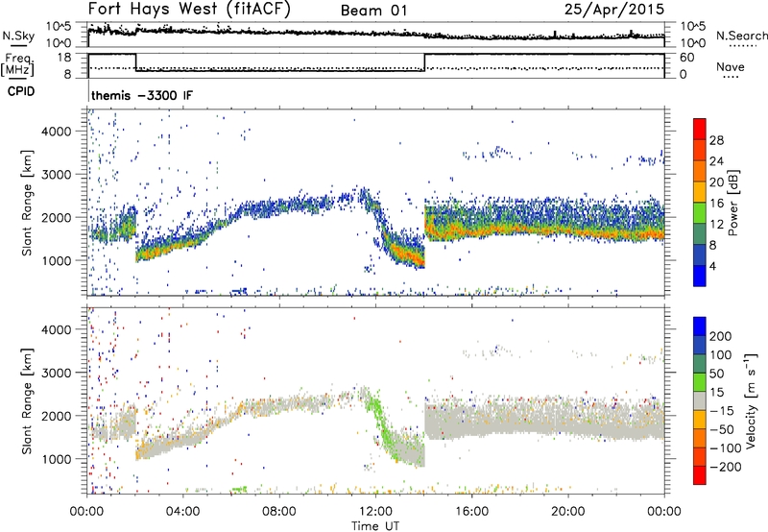Click the '08:00' time axis tick
The width and height of the screenshot is (768, 532).
pos(279,512)
